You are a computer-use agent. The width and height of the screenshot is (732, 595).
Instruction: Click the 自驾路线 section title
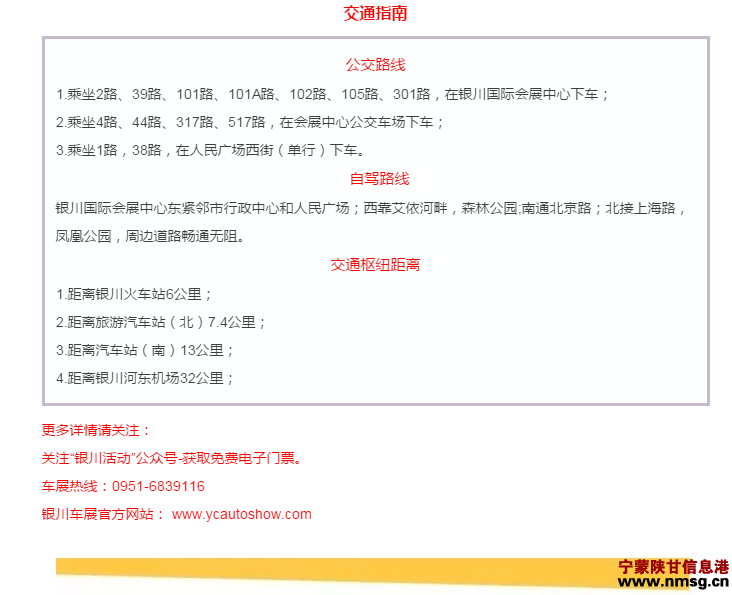click(380, 179)
